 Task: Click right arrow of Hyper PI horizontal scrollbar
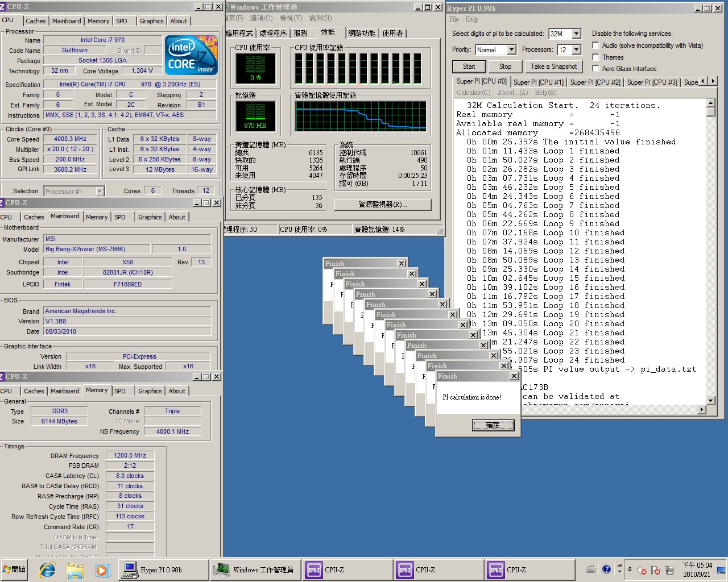702,409
